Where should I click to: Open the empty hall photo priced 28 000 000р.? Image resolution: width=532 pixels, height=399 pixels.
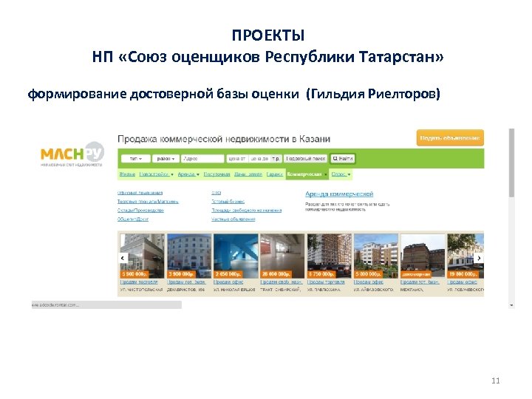(282, 256)
